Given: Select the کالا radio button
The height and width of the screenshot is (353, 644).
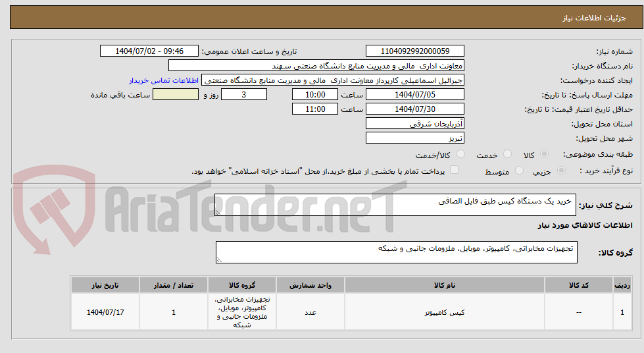Looking at the screenshot, I should (544, 154).
